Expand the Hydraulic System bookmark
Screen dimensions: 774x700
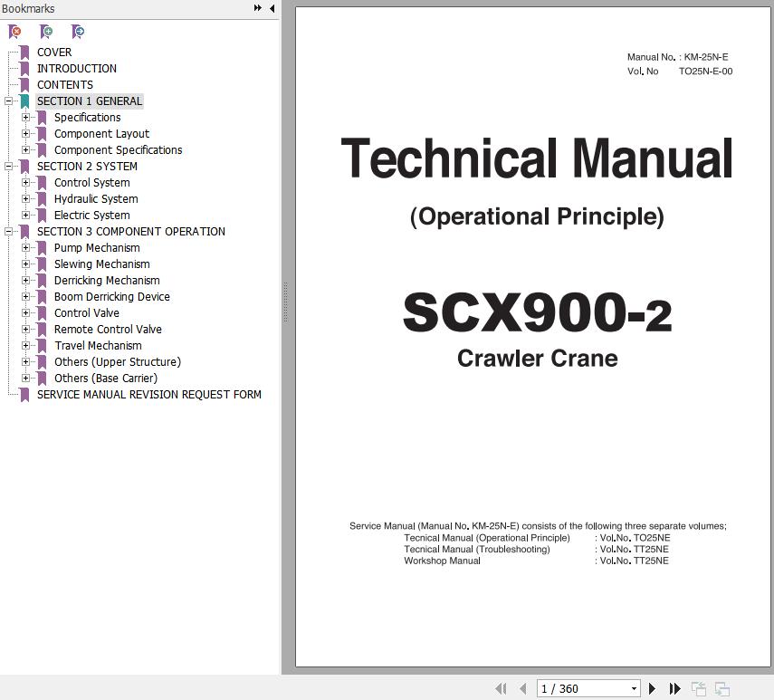pyautogui.click(x=25, y=199)
